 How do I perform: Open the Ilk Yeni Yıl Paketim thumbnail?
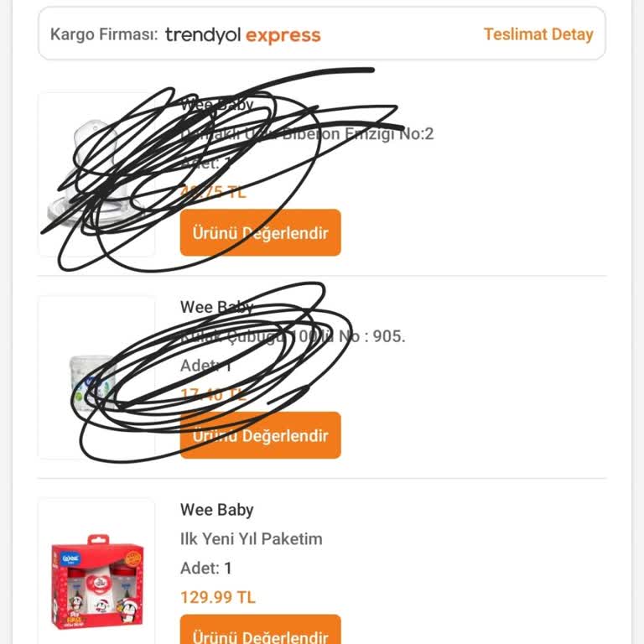point(96,579)
